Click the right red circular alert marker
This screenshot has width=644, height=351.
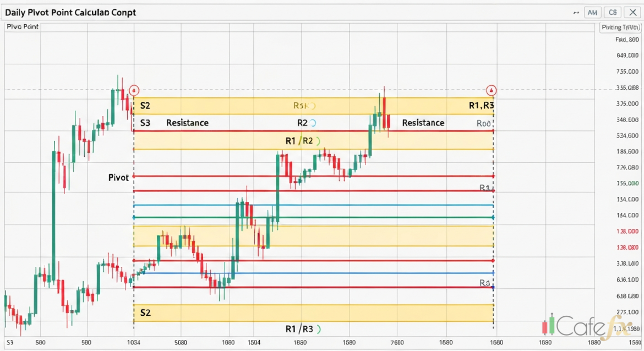tap(492, 90)
